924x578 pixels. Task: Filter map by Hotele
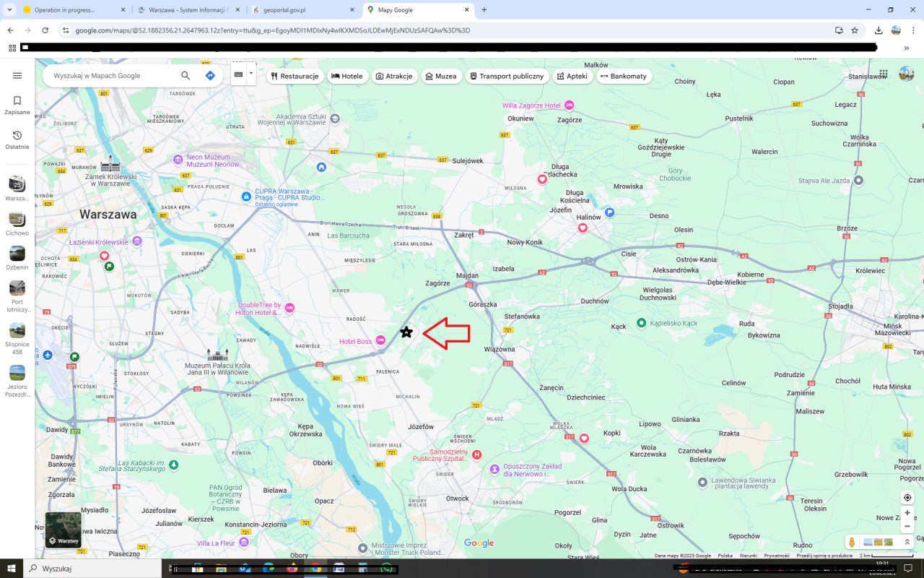pos(346,76)
